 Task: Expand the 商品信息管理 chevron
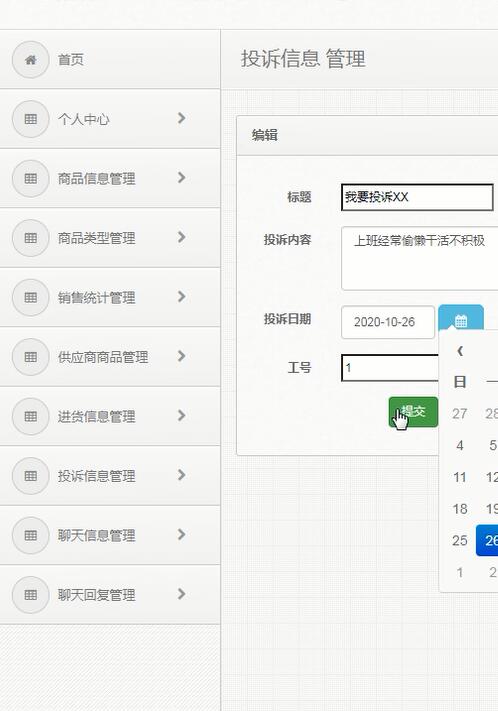tap(181, 177)
